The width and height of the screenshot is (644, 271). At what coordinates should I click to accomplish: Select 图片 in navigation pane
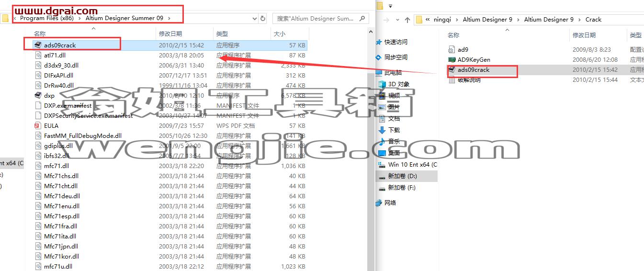click(394, 107)
